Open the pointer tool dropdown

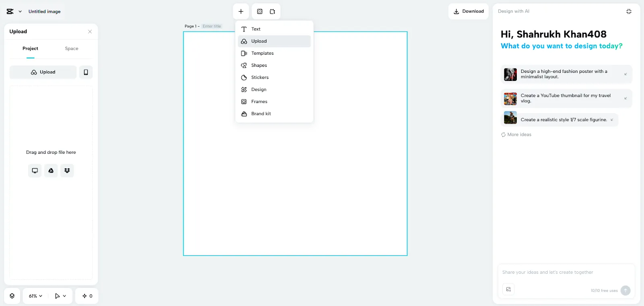tap(60, 296)
